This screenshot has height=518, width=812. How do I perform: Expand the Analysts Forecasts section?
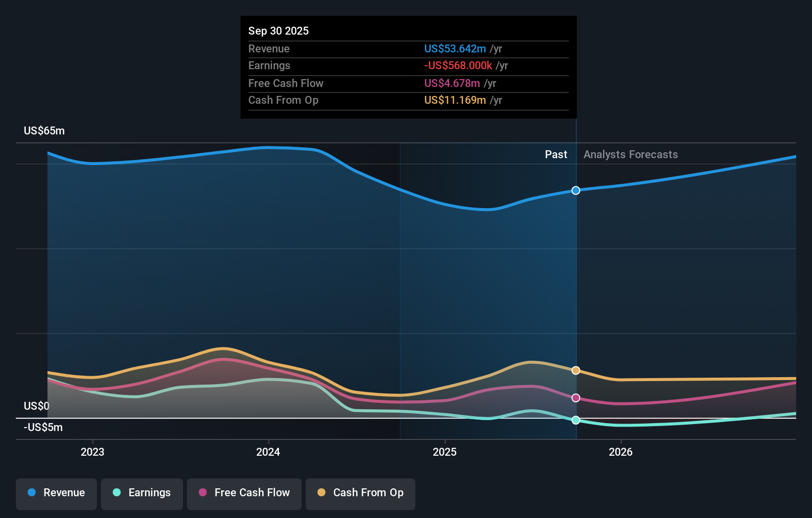tap(630, 154)
